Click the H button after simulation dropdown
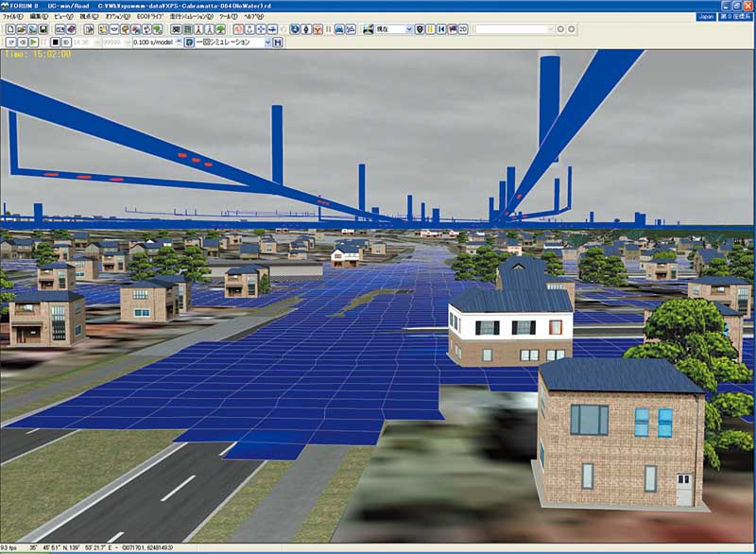 [278, 42]
